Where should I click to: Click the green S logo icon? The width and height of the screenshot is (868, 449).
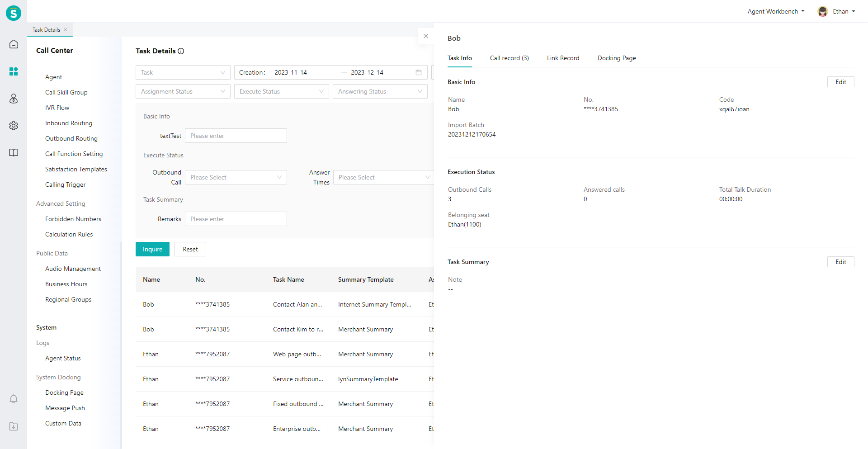pos(14,13)
